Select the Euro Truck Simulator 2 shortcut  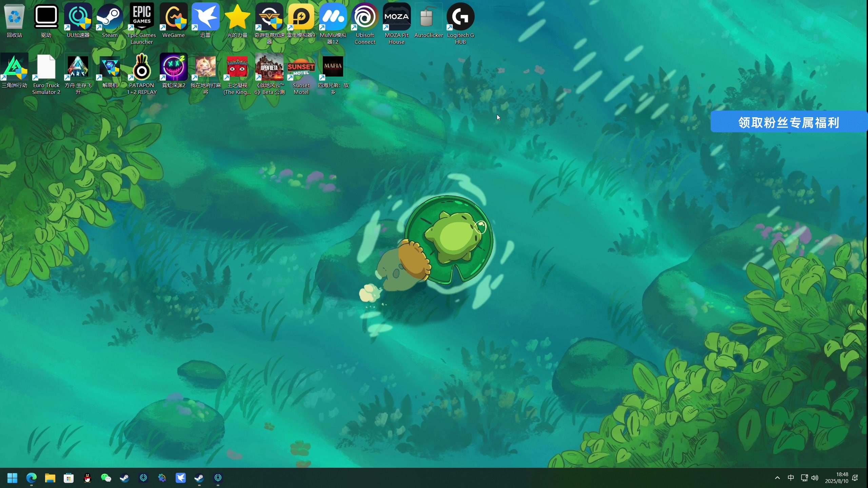pyautogui.click(x=46, y=74)
